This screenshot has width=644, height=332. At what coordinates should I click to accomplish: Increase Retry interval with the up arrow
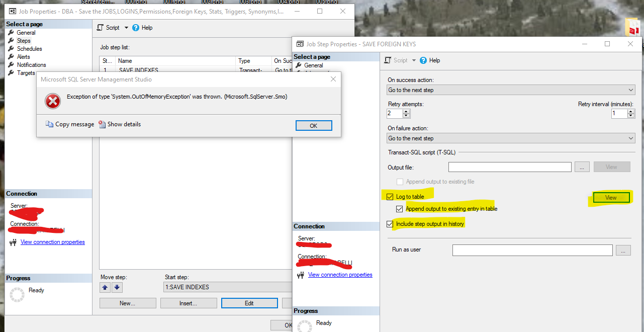pyautogui.click(x=631, y=111)
